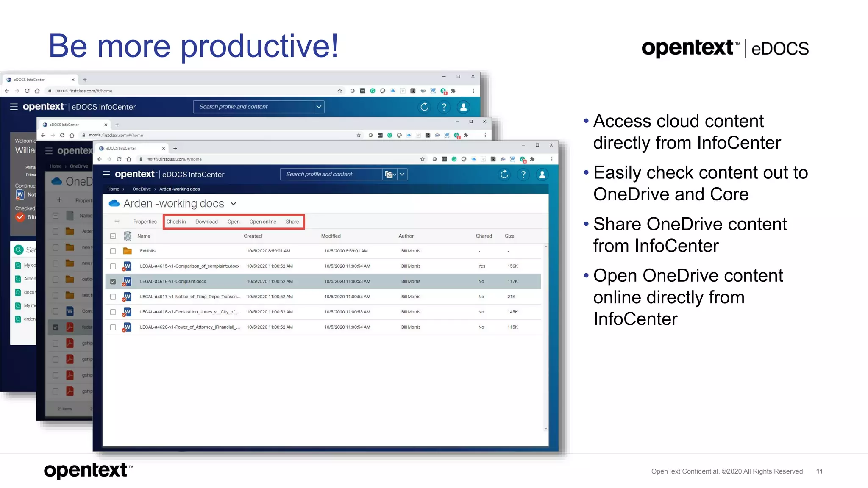
Task: Expand Arden -working docs title dropdown
Action: (x=233, y=204)
